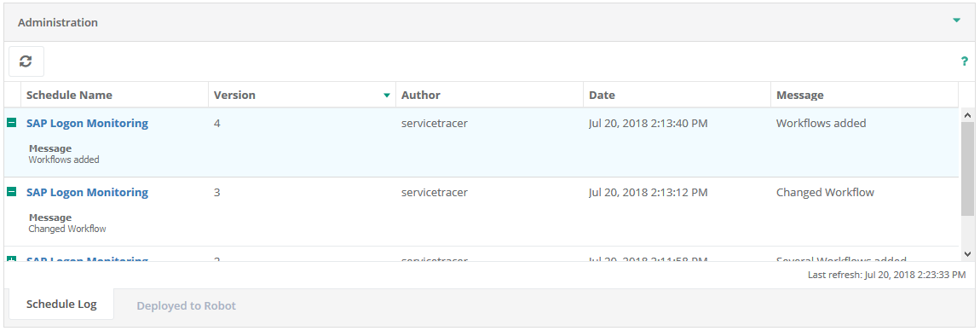Sort by the Author column header
This screenshot has height=331, width=980.
(489, 95)
